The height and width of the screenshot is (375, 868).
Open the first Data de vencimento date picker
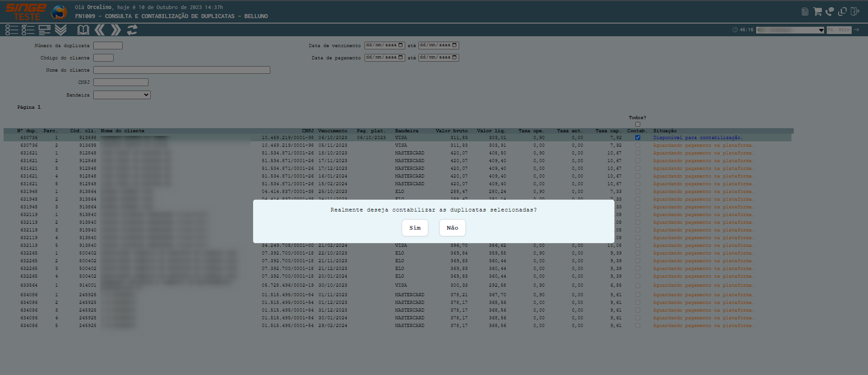pyautogui.click(x=401, y=45)
